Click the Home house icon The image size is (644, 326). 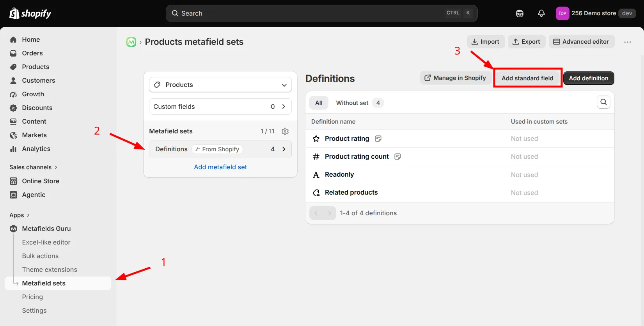(13, 39)
